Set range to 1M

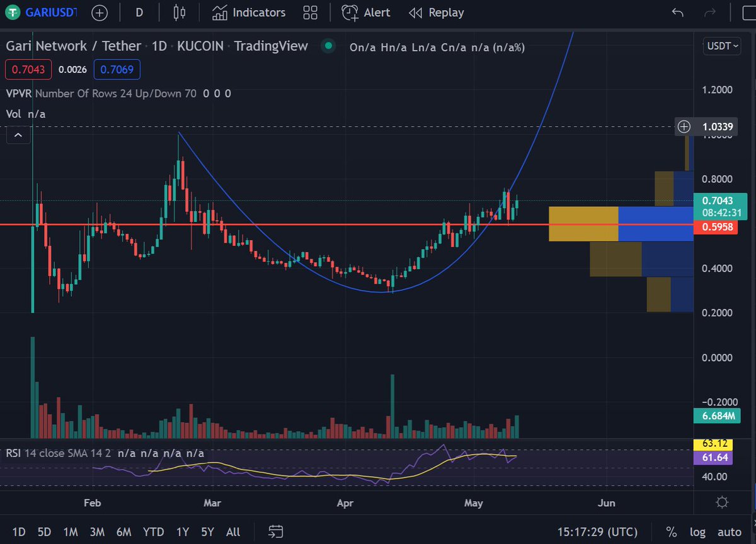click(x=70, y=532)
